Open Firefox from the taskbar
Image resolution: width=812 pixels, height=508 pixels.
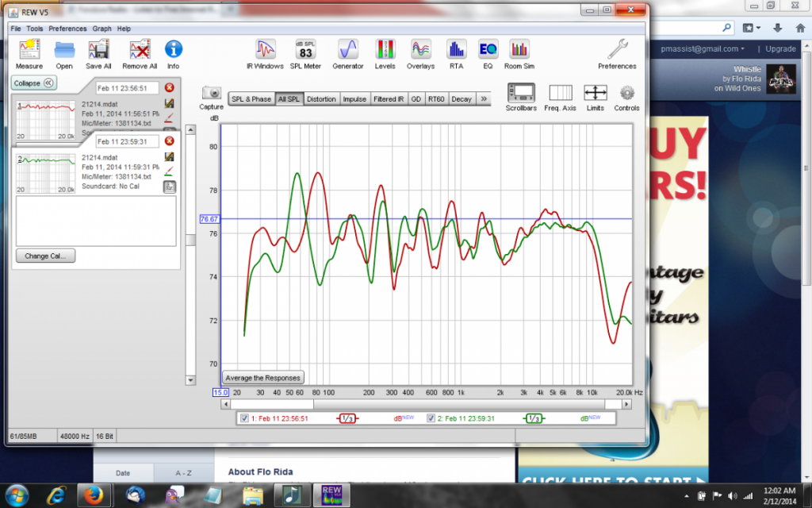tap(94, 495)
